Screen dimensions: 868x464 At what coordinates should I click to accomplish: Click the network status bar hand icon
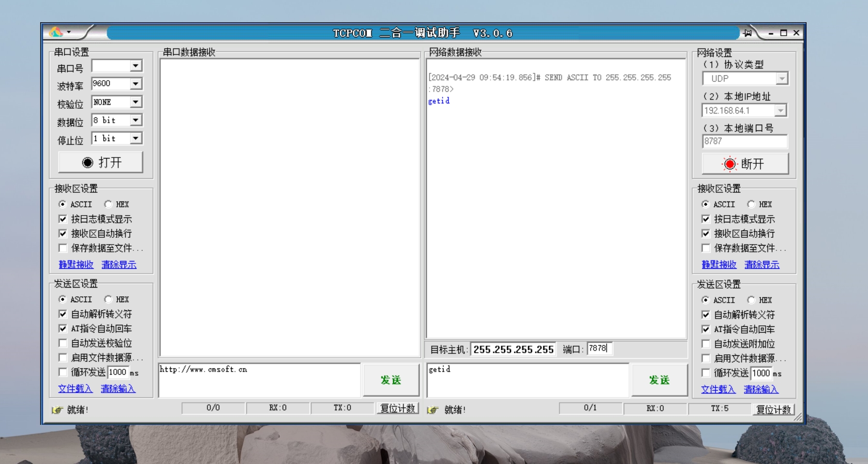coord(433,410)
